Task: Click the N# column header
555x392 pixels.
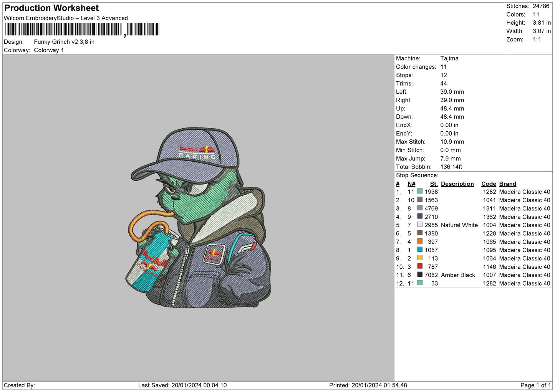Action: 411,184
